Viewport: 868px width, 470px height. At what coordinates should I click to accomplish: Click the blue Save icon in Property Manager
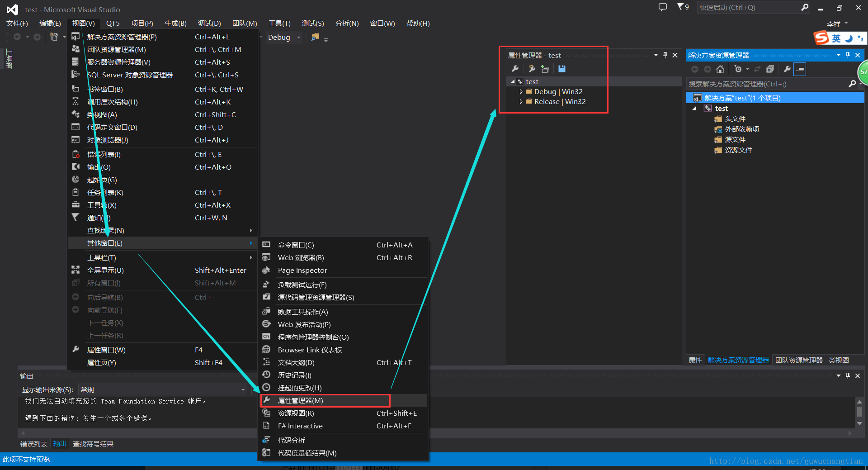(x=562, y=69)
